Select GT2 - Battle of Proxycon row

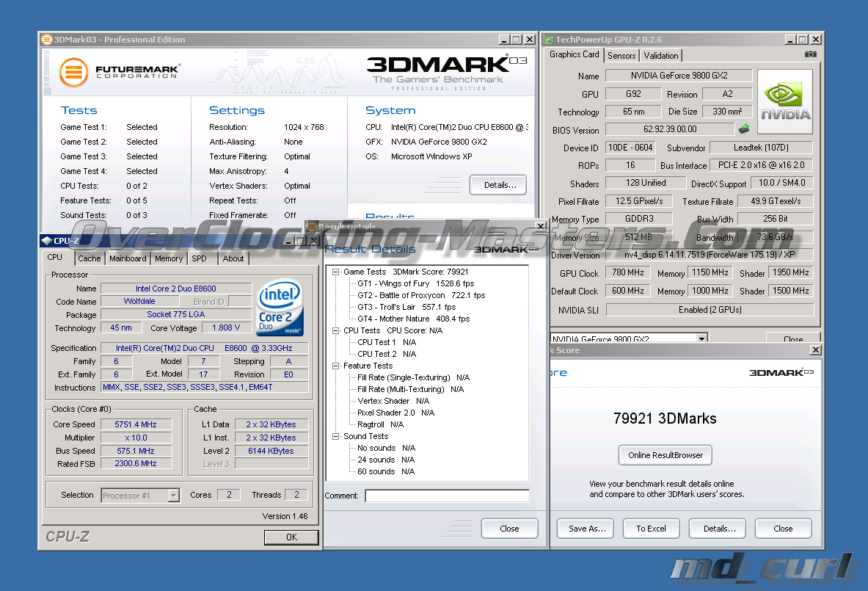coord(421,295)
